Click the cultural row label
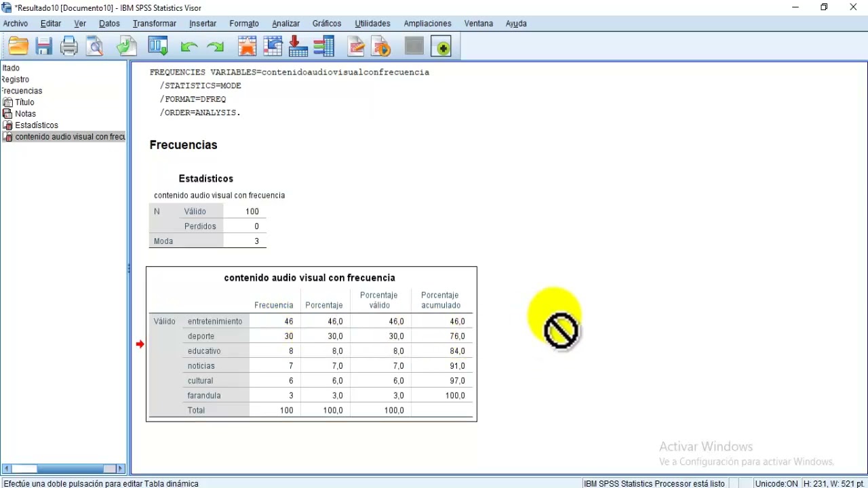Screen dimensions: 868x488 point(200,381)
